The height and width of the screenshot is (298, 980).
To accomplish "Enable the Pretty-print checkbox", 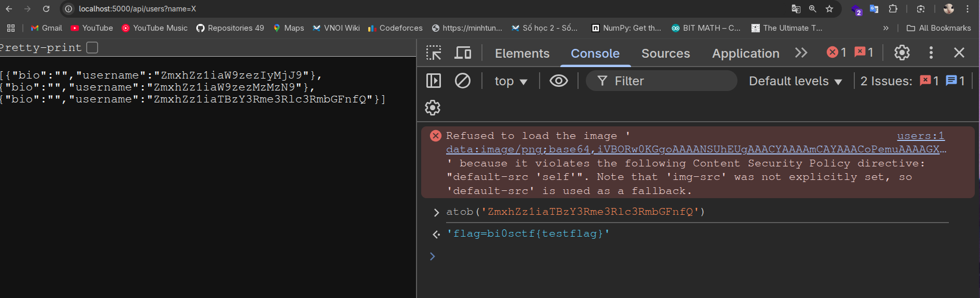I will [x=92, y=48].
